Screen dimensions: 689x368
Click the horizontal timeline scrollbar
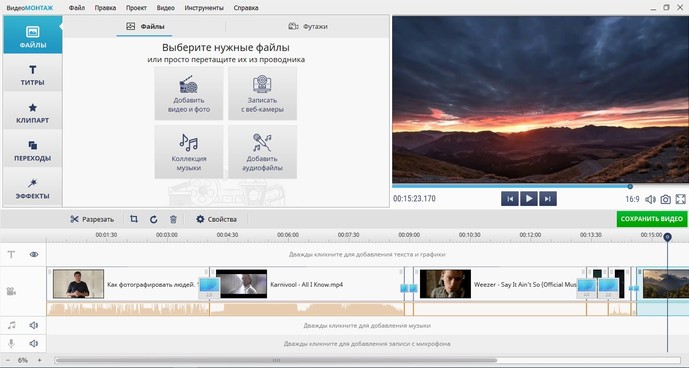(276, 360)
